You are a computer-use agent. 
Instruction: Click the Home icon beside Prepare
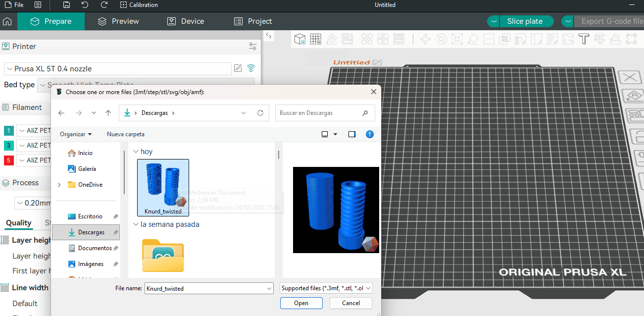click(7, 21)
